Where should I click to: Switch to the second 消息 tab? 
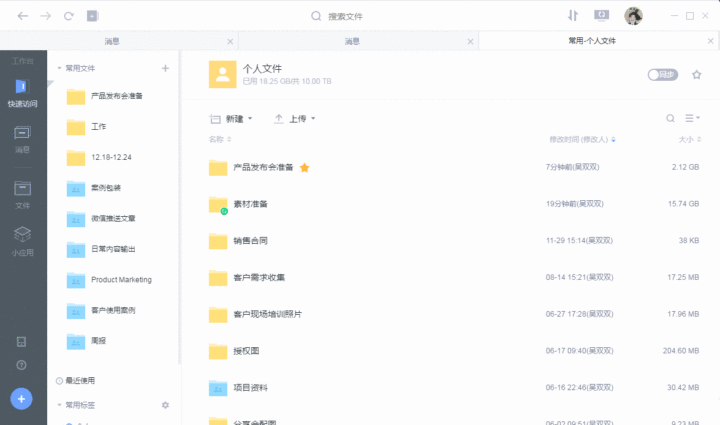[x=352, y=41]
